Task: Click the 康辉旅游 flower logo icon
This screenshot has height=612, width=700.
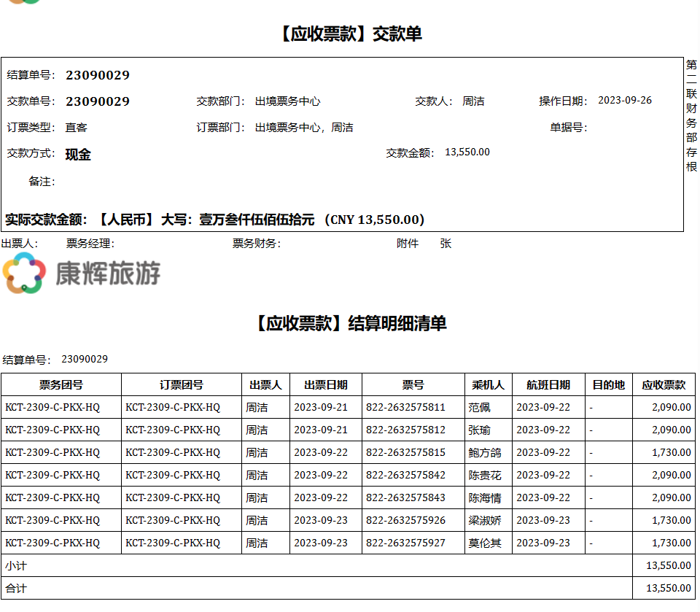Action: click(24, 274)
